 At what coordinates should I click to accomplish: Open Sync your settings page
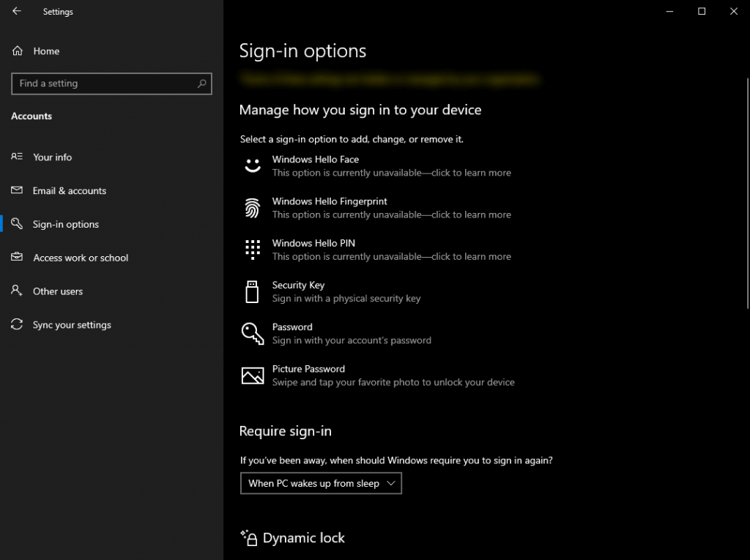tap(111, 325)
